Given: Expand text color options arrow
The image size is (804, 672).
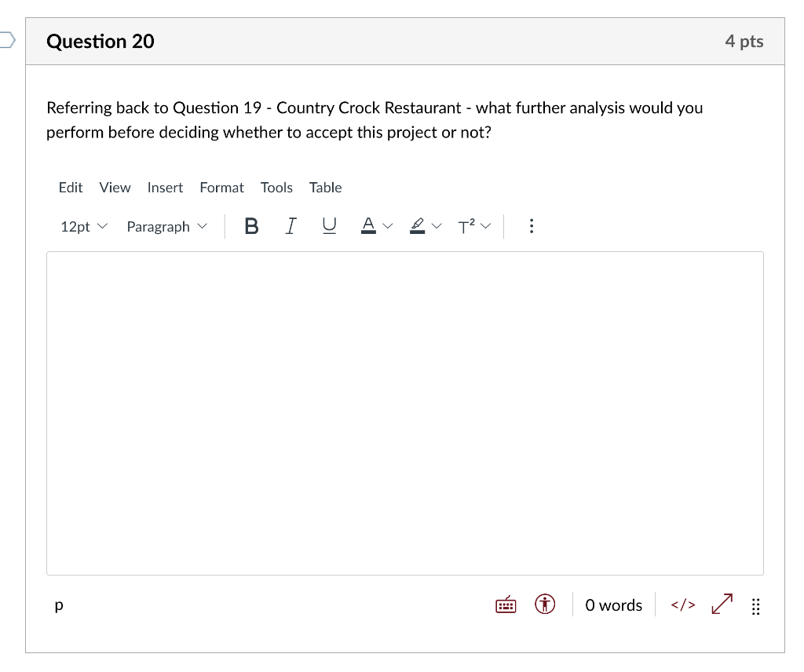Looking at the screenshot, I should click(388, 226).
